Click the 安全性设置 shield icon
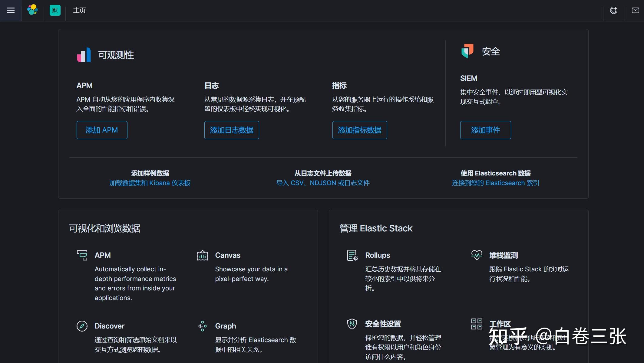The width and height of the screenshot is (644, 363). tap(352, 324)
